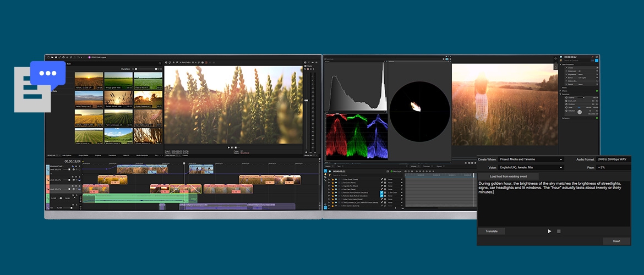The image size is (644, 275).
Task: Open the Create Where dropdown
Action: pos(530,159)
